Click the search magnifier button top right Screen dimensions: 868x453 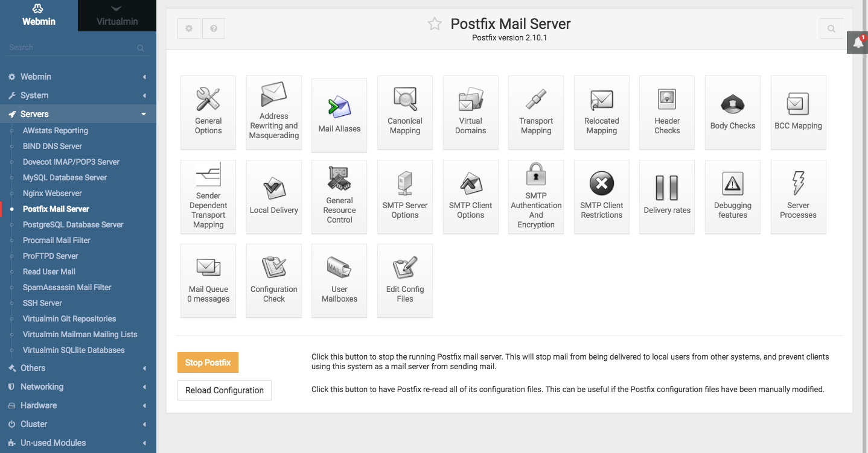[x=831, y=28]
